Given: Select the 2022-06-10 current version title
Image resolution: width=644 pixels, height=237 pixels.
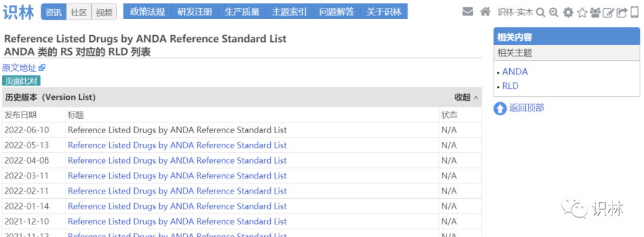Looking at the screenshot, I should (x=177, y=130).
